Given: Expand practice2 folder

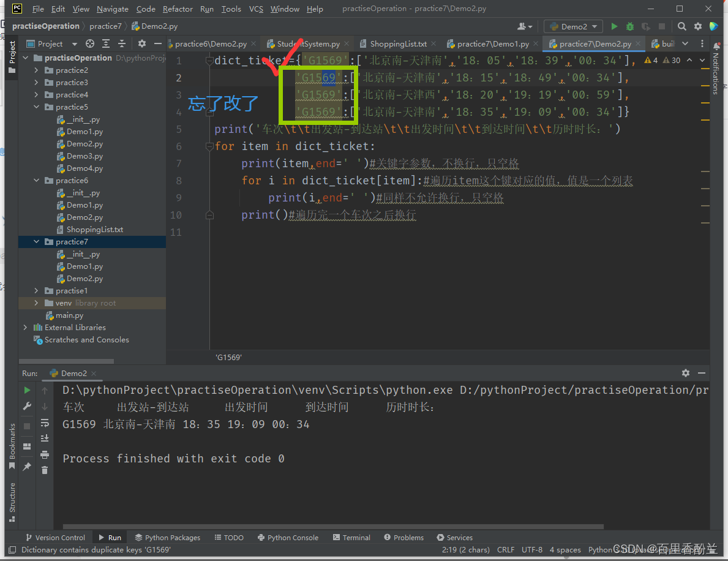Looking at the screenshot, I should tap(36, 70).
